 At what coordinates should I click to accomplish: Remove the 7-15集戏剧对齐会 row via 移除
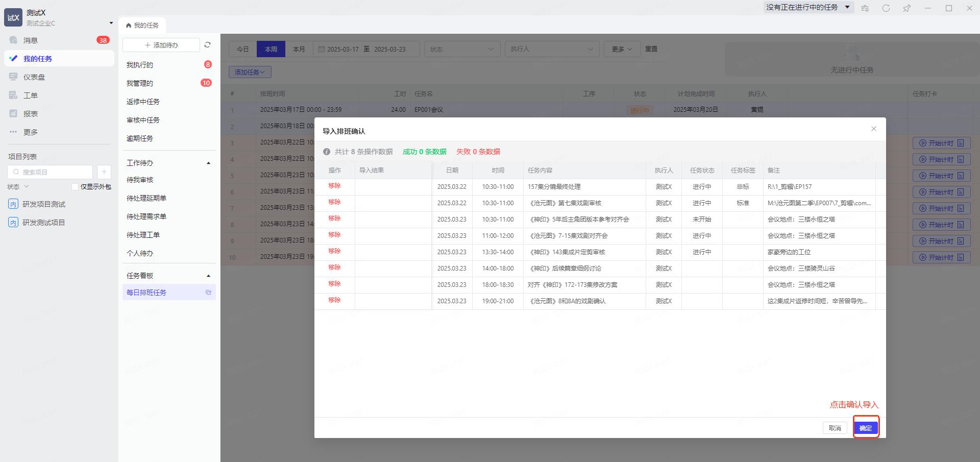334,235
